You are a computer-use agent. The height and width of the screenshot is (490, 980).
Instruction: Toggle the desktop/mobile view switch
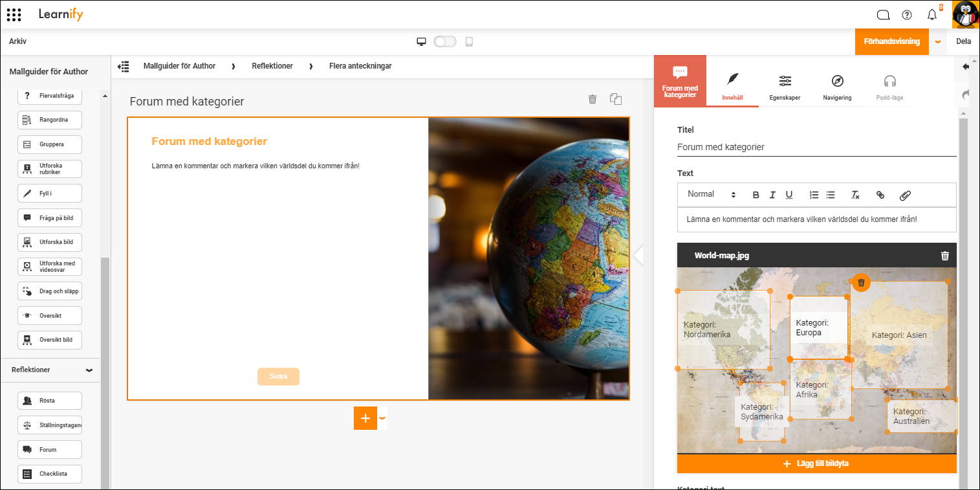click(445, 41)
